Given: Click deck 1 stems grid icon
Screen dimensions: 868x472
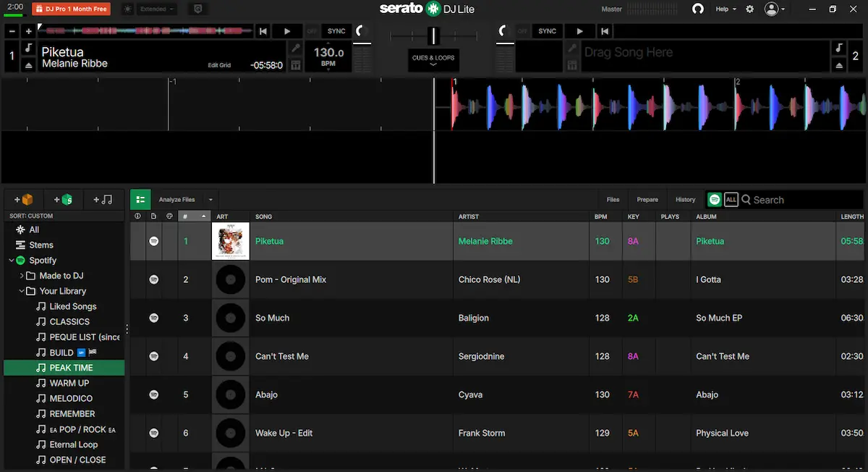Looking at the screenshot, I should 295,64.
